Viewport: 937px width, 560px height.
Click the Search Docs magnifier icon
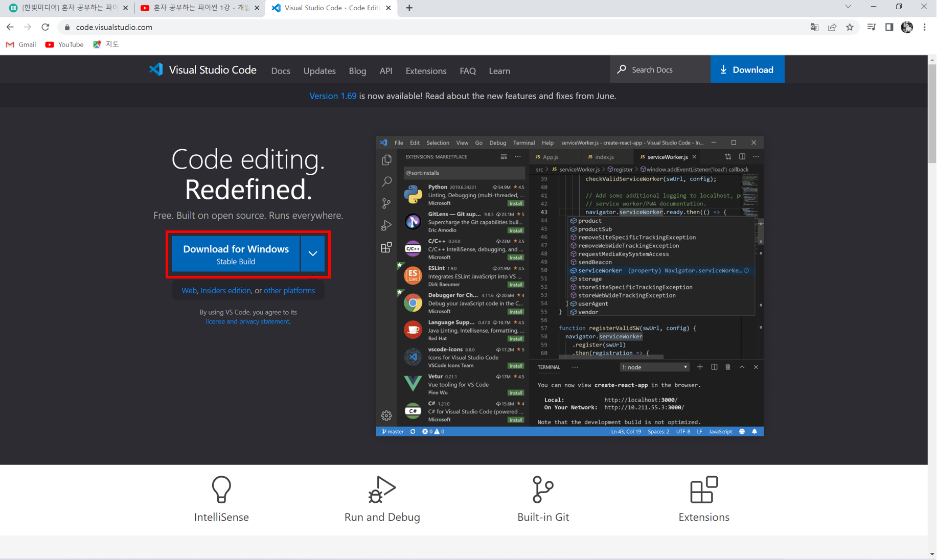tap(622, 69)
